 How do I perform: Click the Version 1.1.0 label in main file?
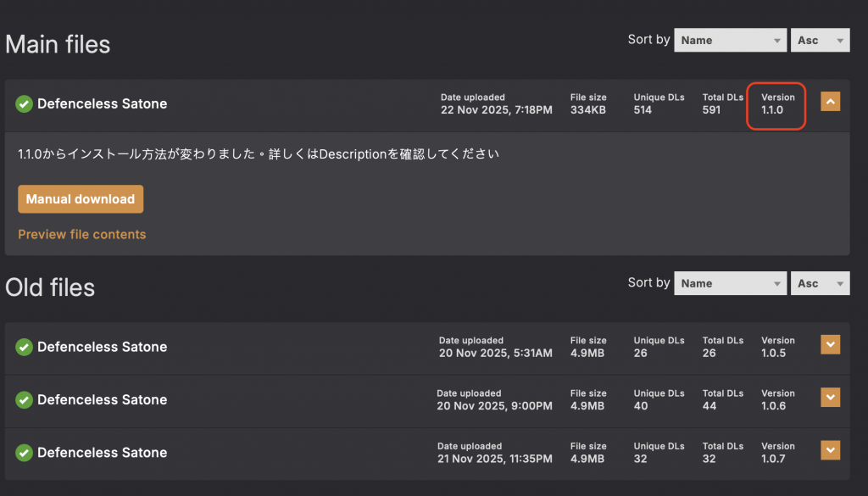point(778,103)
